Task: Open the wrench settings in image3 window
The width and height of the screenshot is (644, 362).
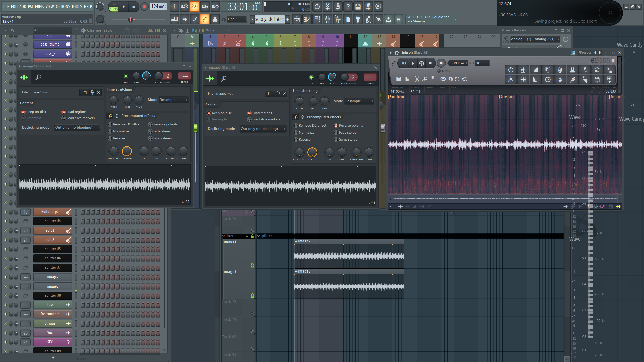Action: 223,79
